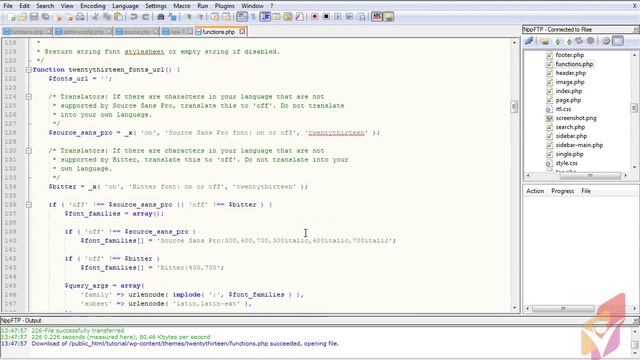Open Find with the binoculars icon
The image size is (640, 360).
pyautogui.click(x=160, y=17)
